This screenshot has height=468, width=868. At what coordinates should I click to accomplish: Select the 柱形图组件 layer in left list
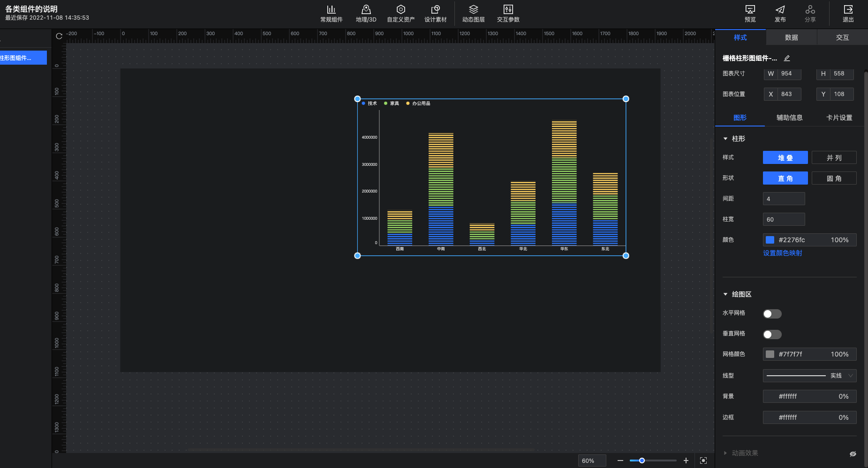pyautogui.click(x=23, y=58)
